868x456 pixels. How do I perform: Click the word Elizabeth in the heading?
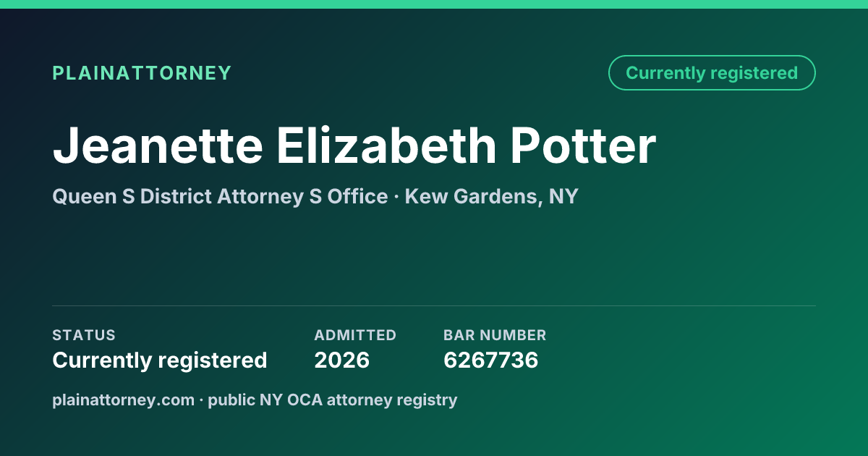tap(386, 145)
